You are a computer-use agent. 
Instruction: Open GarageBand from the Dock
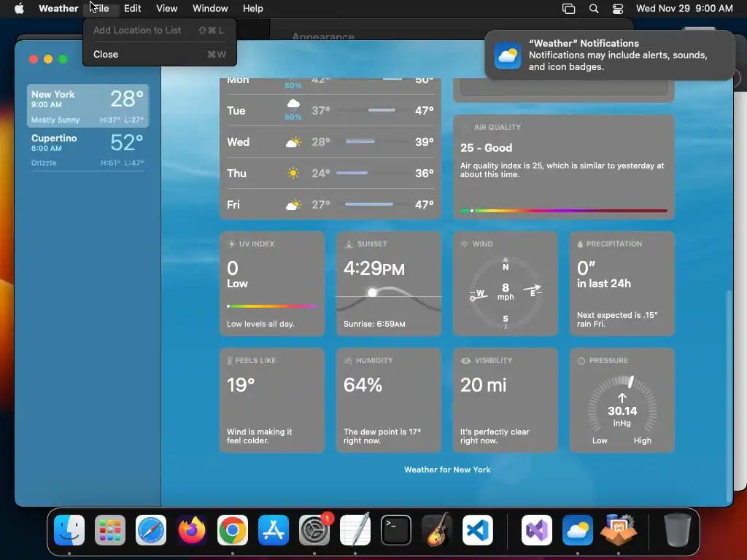(x=437, y=530)
